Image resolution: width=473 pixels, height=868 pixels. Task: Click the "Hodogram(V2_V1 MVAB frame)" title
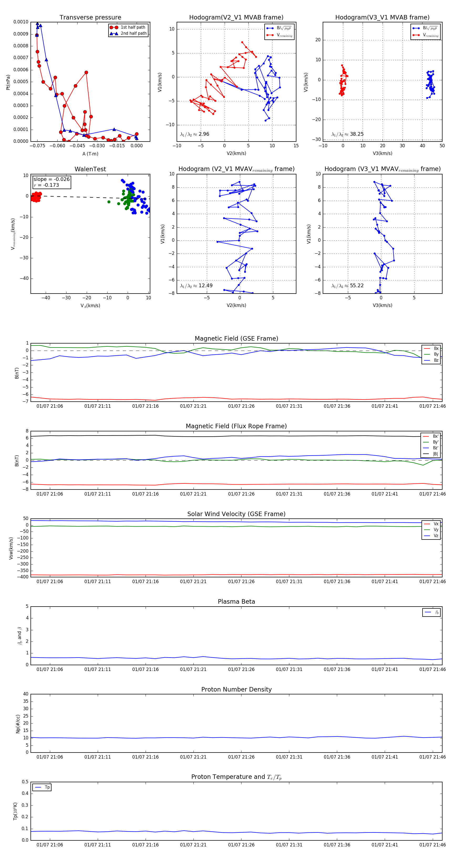236,18
